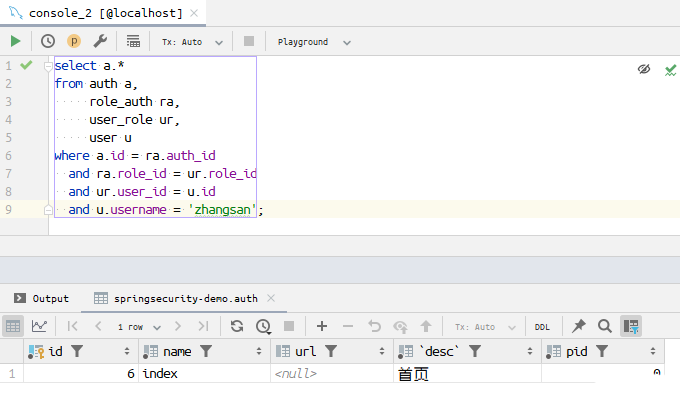This screenshot has width=680, height=397.
Task: Open the filter on the `desc` column
Action: coord(475,351)
